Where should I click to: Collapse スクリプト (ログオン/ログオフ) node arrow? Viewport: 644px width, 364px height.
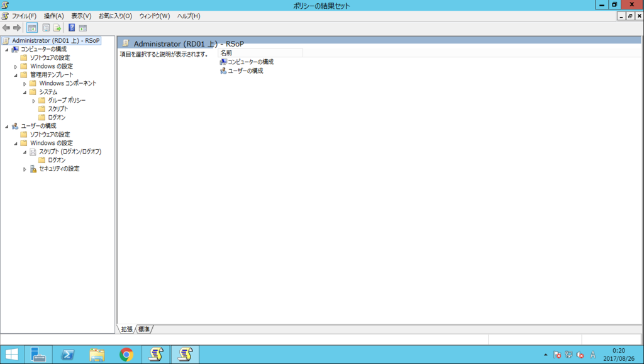pos(25,152)
